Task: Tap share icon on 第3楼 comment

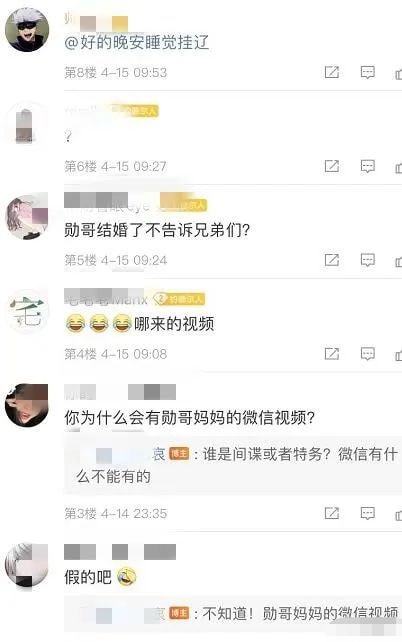Action: tap(332, 513)
